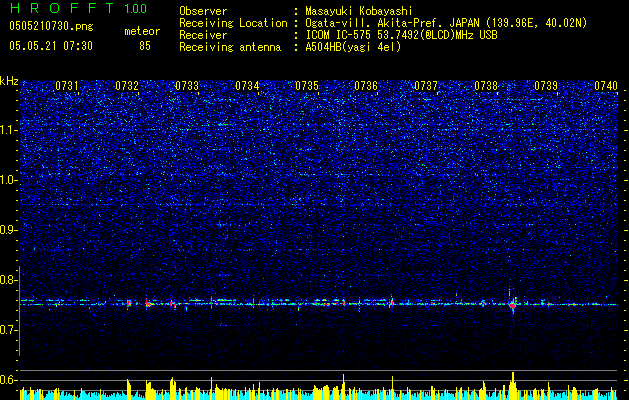
Task: Click the observer name Masayuki Kobayashi
Action: [359, 11]
